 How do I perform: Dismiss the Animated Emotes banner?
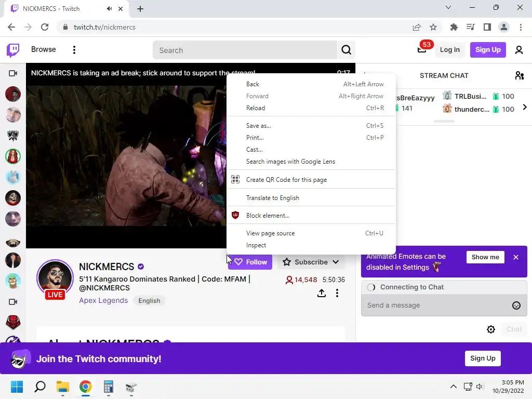click(x=516, y=257)
